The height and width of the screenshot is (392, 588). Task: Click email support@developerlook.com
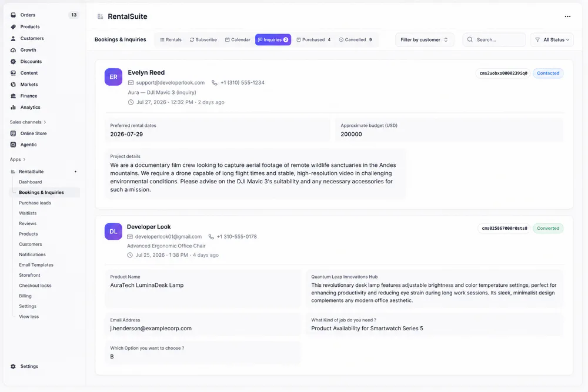coord(171,82)
